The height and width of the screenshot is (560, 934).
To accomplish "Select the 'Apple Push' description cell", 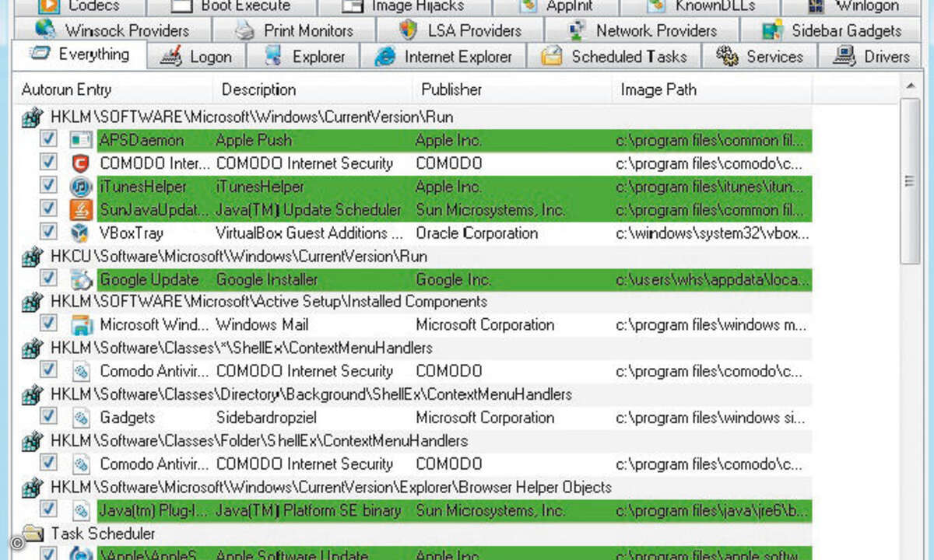I will pyautogui.click(x=254, y=141).
